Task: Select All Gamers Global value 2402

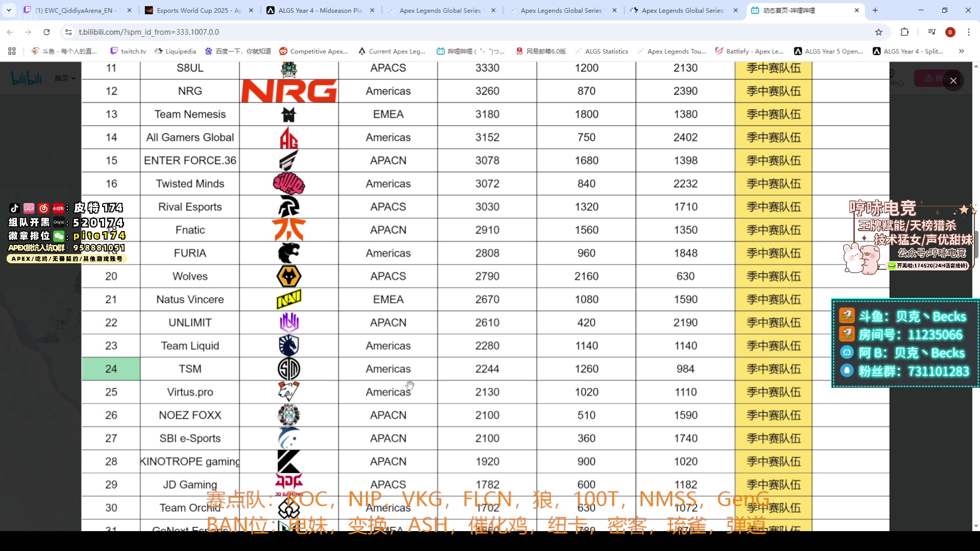Action: [x=685, y=137]
